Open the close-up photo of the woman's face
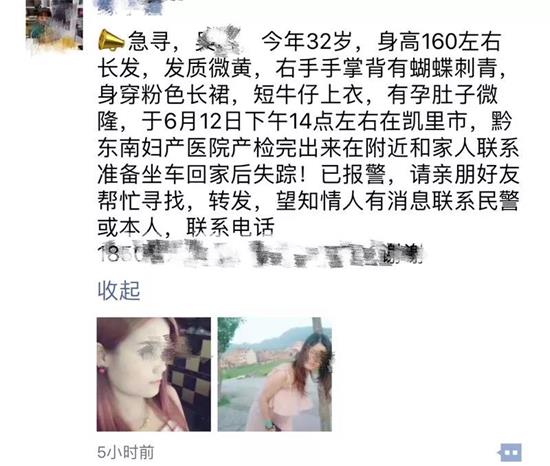 pos(154,374)
